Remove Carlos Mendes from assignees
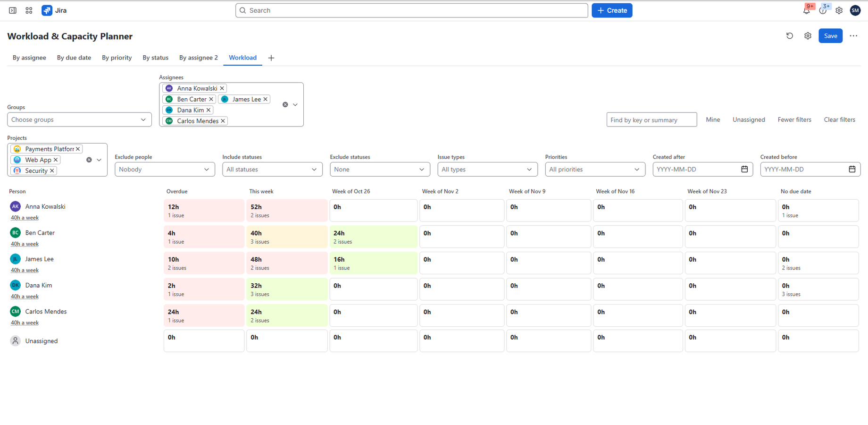Screen dimensions: 868x425 pyautogui.click(x=223, y=121)
